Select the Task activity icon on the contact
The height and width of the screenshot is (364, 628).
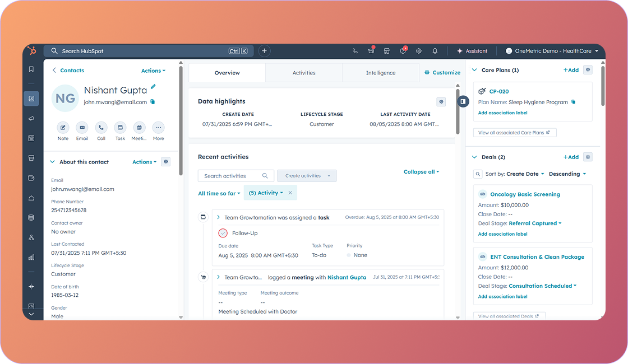click(120, 128)
